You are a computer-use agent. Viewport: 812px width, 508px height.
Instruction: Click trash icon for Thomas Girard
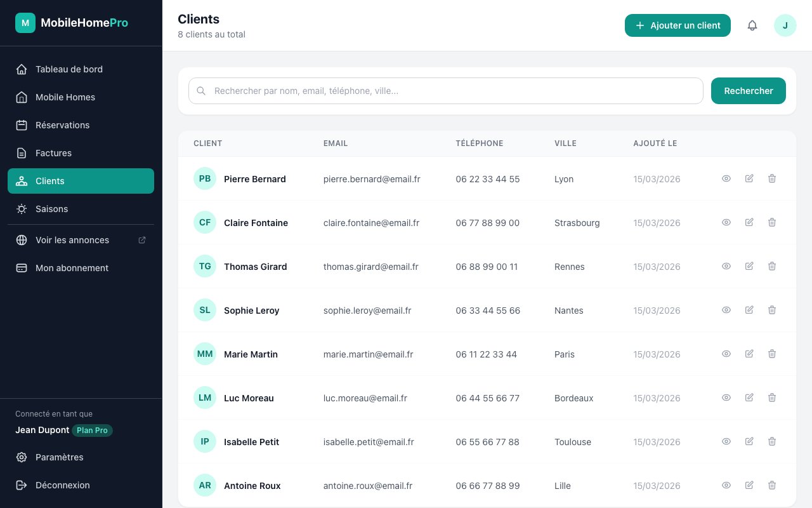[x=772, y=267]
